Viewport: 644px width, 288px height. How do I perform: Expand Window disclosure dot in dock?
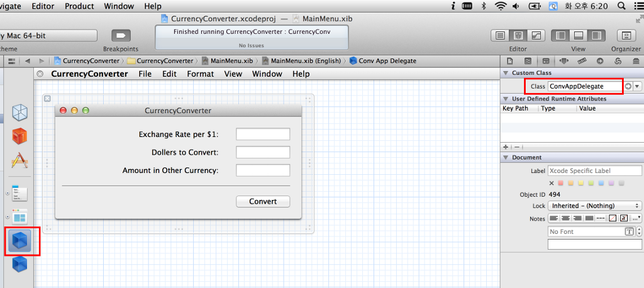pyautogui.click(x=8, y=216)
